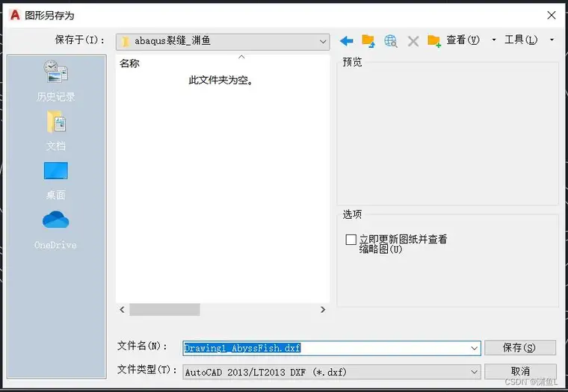Click the sort chevron above file list

click(241, 57)
